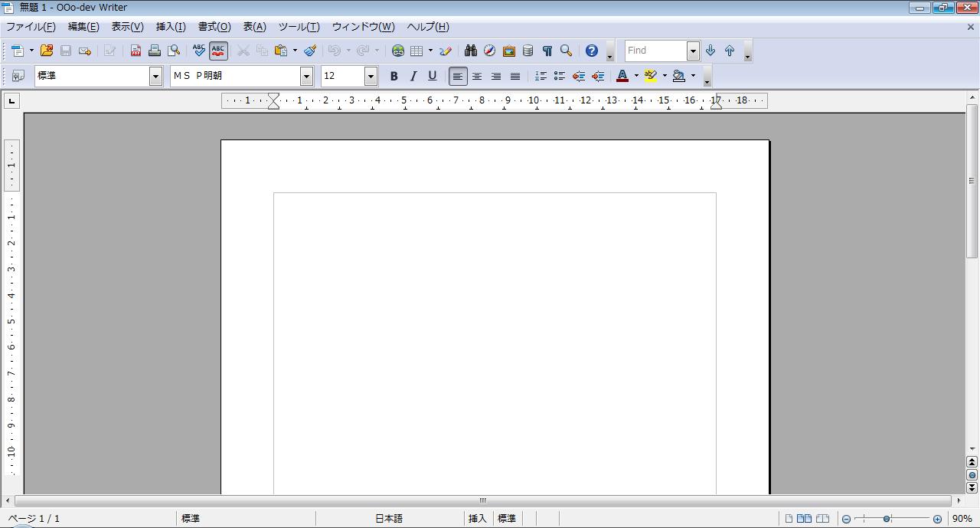Image resolution: width=980 pixels, height=528 pixels.
Task: Click the zoom slider handle
Action: tap(887, 519)
